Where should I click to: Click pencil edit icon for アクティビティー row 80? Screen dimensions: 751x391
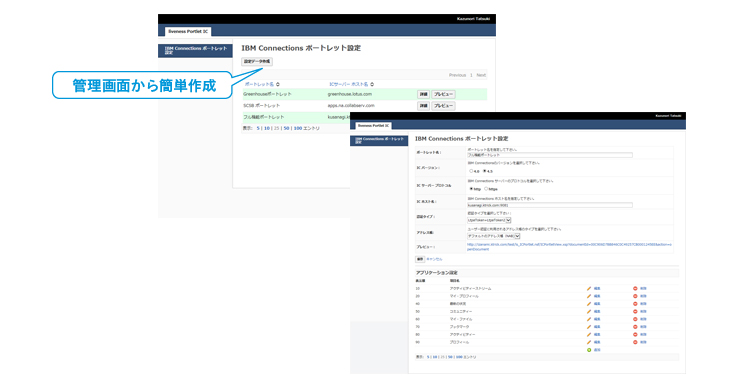(x=589, y=334)
